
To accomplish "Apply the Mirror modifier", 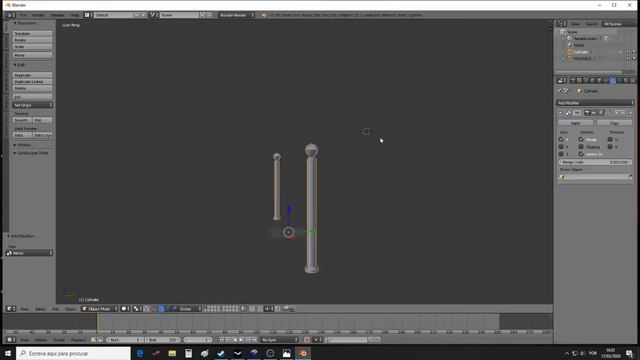I will point(576,123).
